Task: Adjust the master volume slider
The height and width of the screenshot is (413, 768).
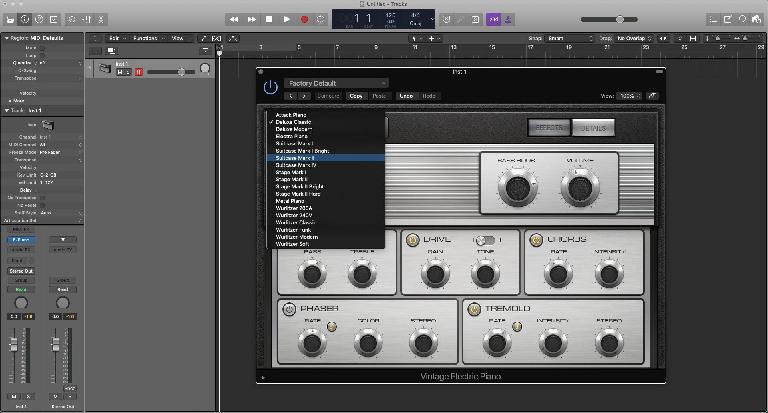Action: pyautogui.click(x=609, y=20)
